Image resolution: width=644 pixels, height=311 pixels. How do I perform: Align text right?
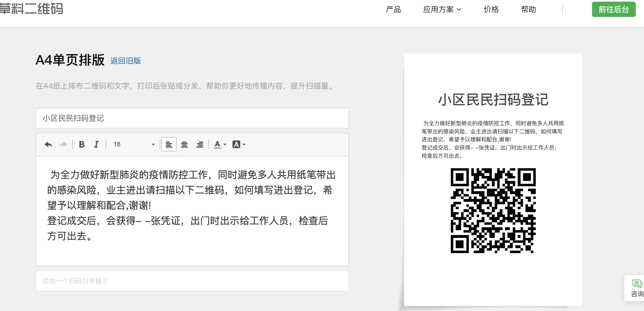(x=200, y=144)
